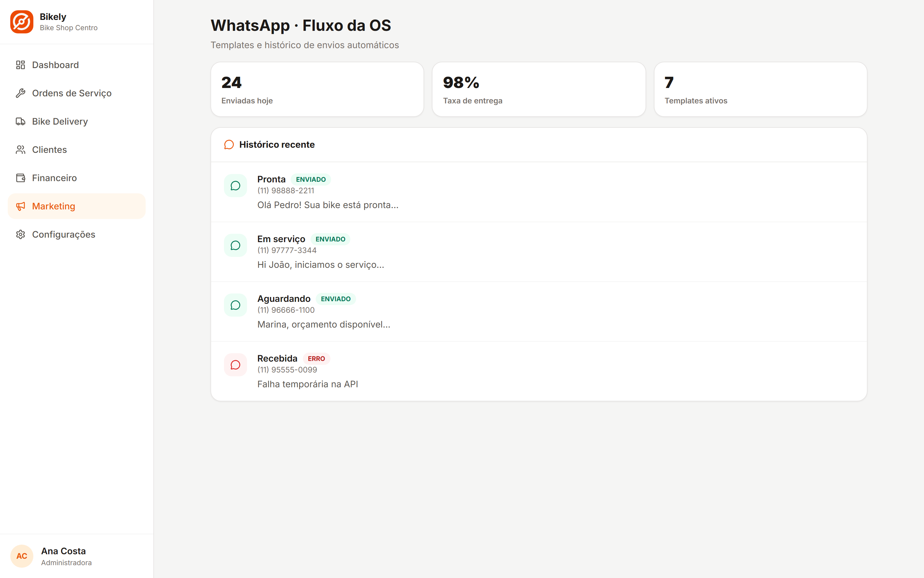Click the Ana Costa profile name
This screenshot has width=924, height=578.
(x=64, y=551)
